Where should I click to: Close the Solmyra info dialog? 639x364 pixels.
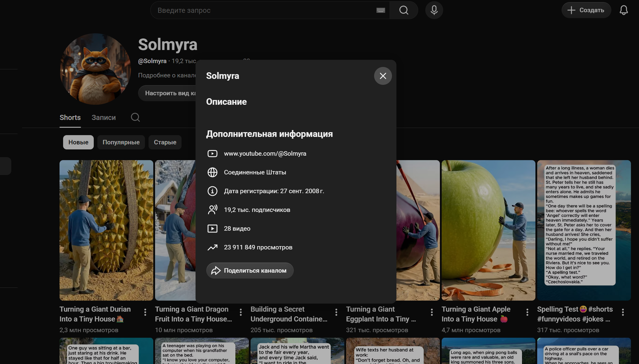383,76
